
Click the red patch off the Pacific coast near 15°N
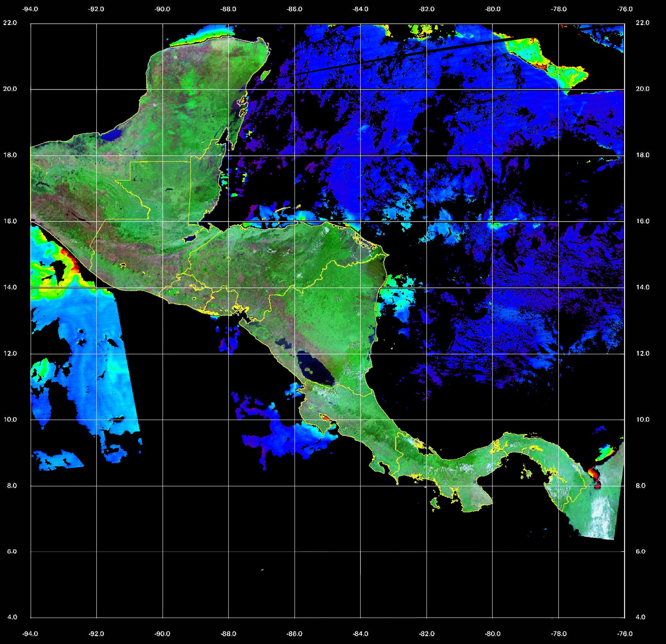coord(70,259)
